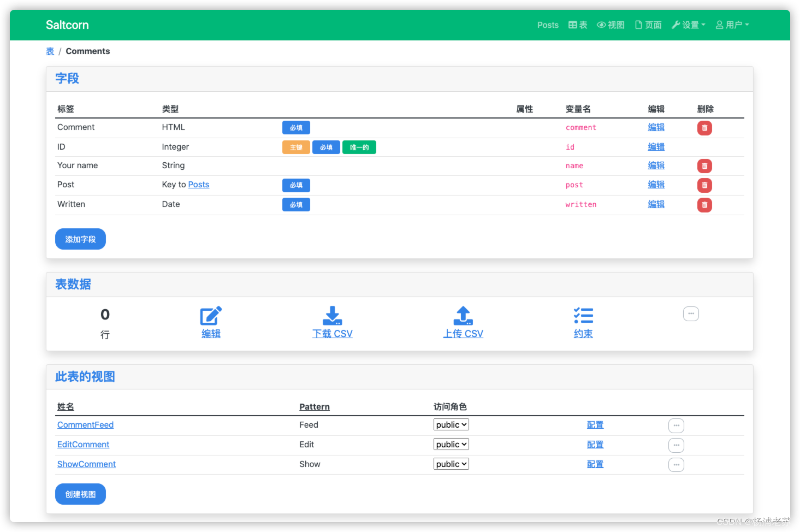Click the 'Feed' pattern cell
This screenshot has height=532, width=800.
309,425
